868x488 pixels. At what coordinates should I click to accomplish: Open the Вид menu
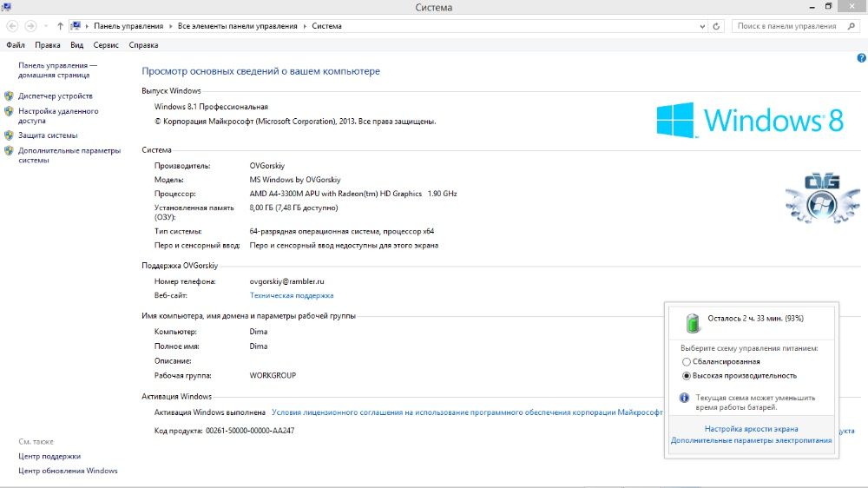(x=77, y=45)
